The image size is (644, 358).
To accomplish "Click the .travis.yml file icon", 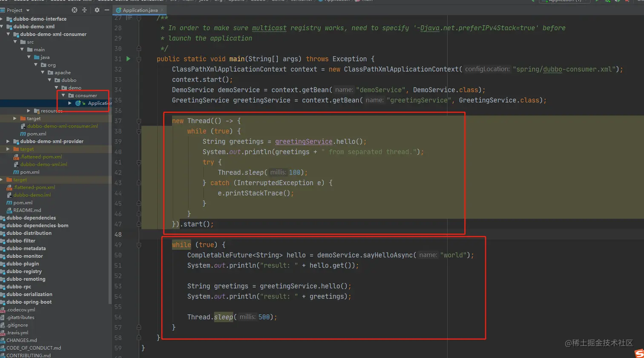I will click(3, 333).
